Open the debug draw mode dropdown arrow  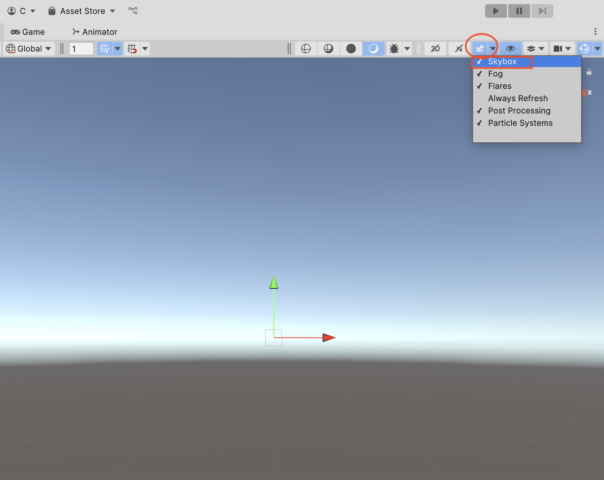(x=407, y=49)
